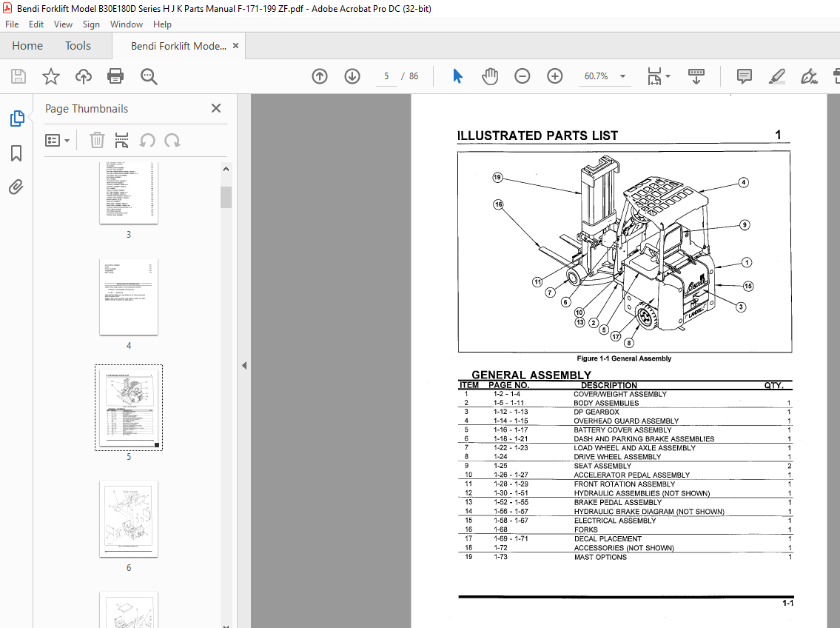Open the File menu
This screenshot has height=628, width=840.
tap(12, 24)
